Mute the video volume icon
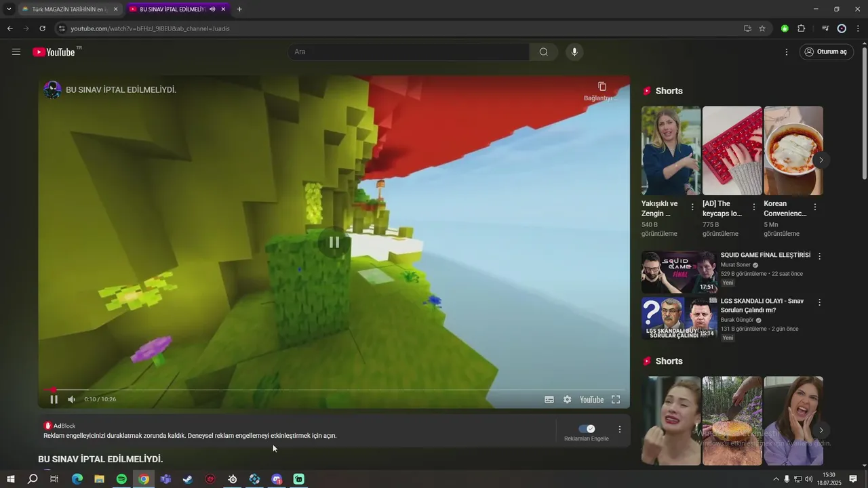 71,399
